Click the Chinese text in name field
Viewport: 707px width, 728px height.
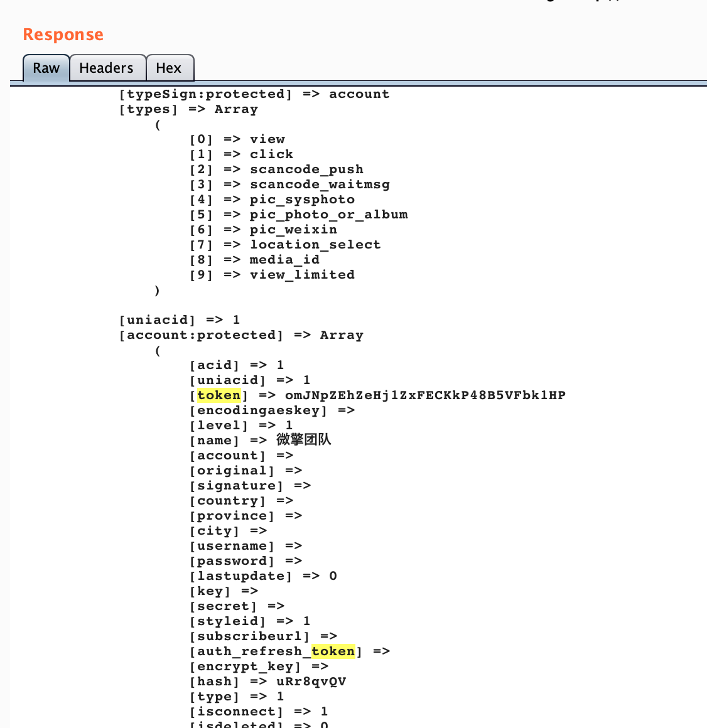[303, 440]
